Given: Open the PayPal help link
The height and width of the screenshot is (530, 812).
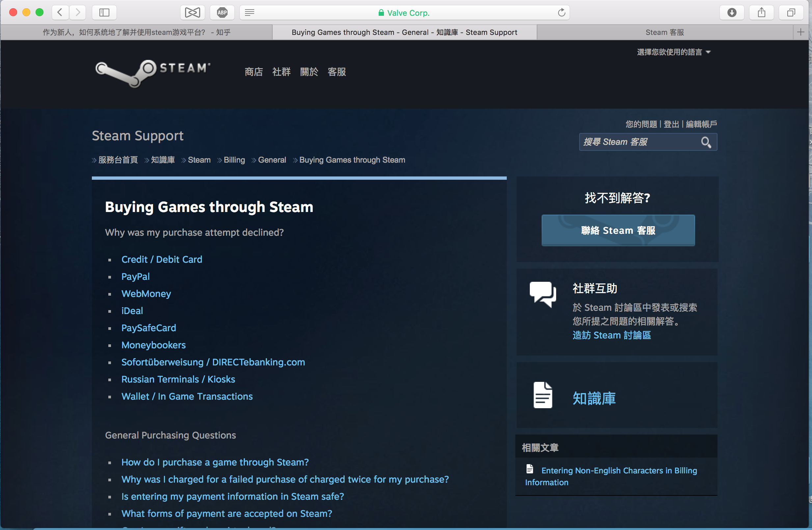Looking at the screenshot, I should [135, 277].
